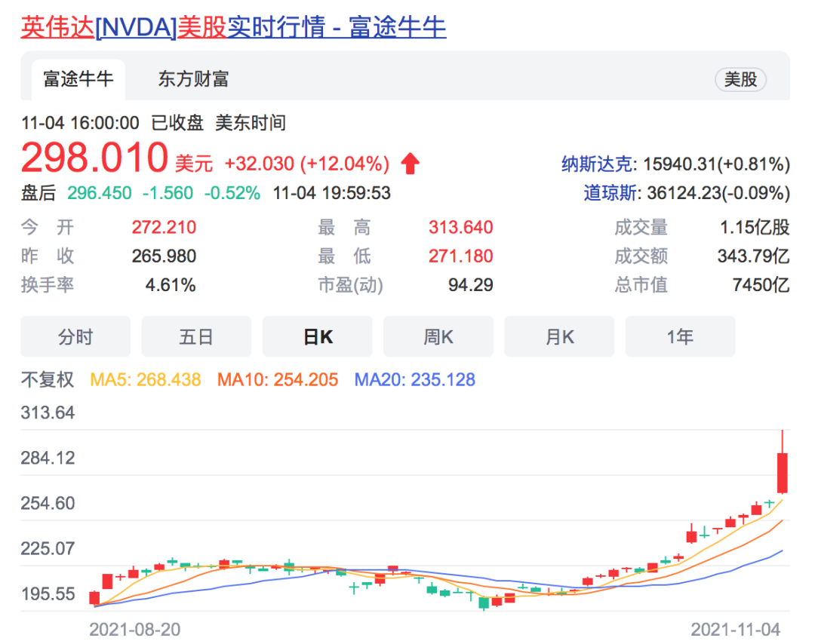
Task: Click the previous close 265.980
Action: [x=164, y=256]
